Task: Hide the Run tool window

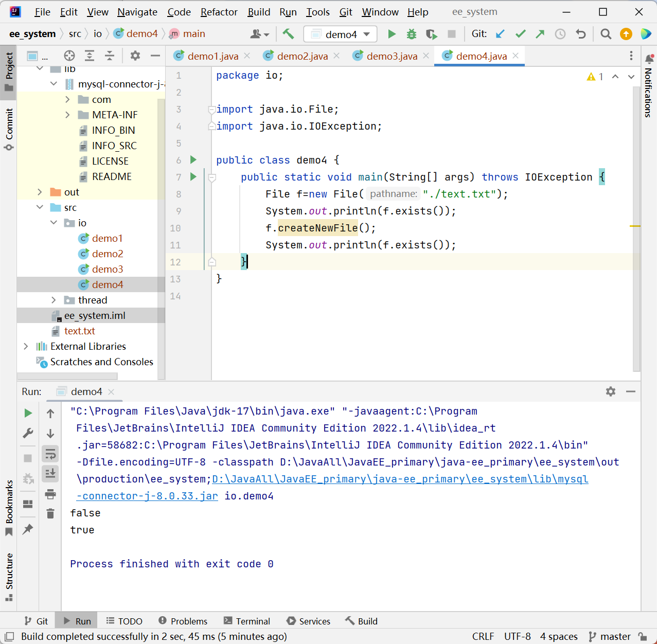Action: (x=631, y=391)
